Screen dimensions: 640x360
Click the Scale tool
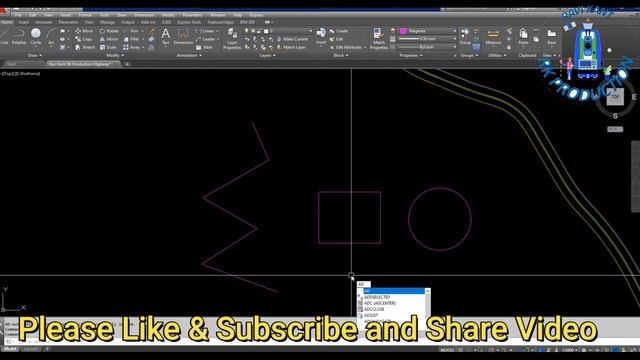[108, 47]
